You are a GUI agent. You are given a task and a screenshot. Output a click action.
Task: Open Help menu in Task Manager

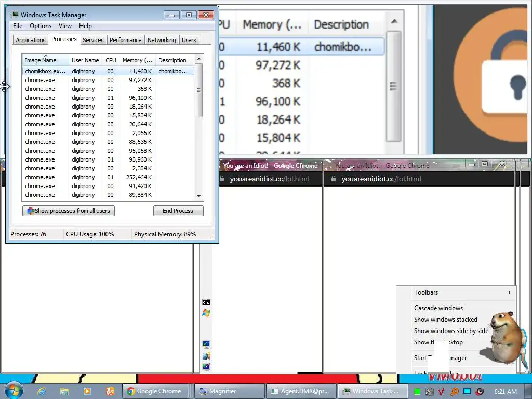click(85, 26)
